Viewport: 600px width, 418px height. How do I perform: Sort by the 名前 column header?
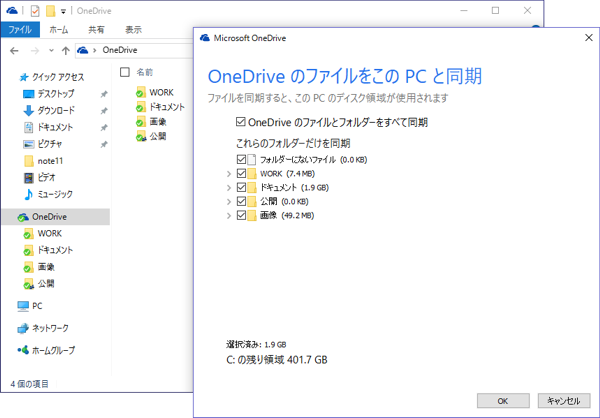(145, 72)
